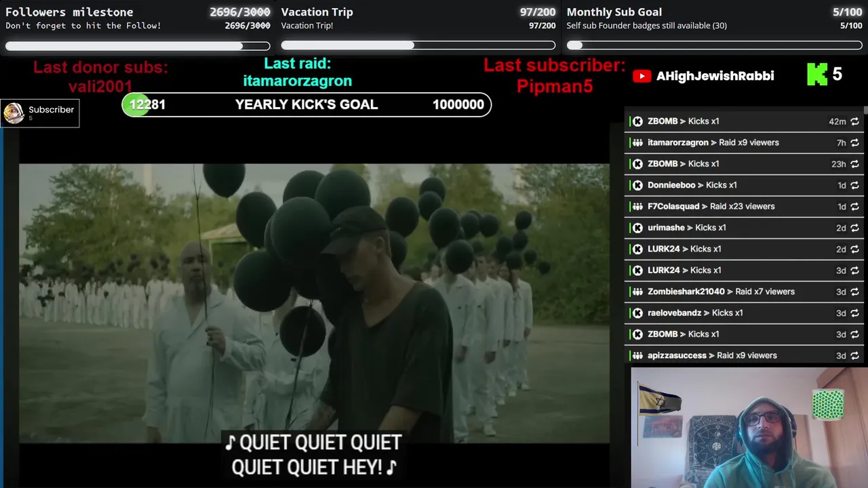Click the 'Monthly Sub Goal' heading
868x488 pixels.
614,12
